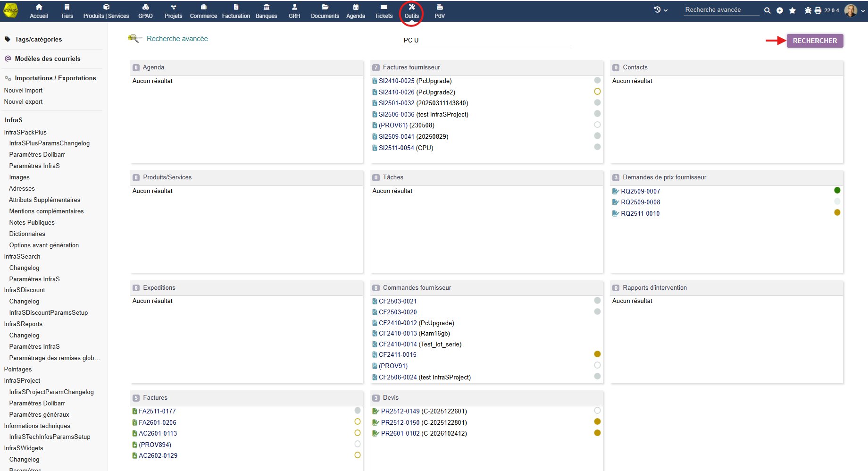
Task: Click green status dot for RQ2509-0007
Action: pos(837,190)
